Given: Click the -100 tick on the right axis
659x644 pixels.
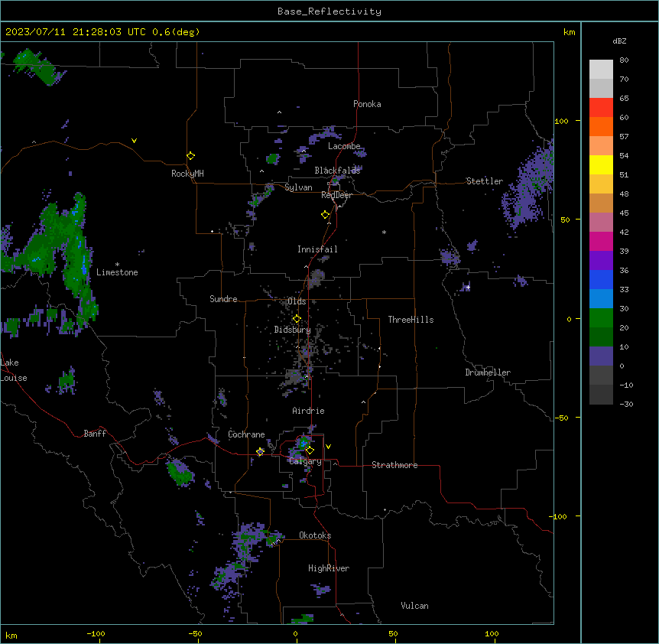Looking at the screenshot, I should [559, 516].
